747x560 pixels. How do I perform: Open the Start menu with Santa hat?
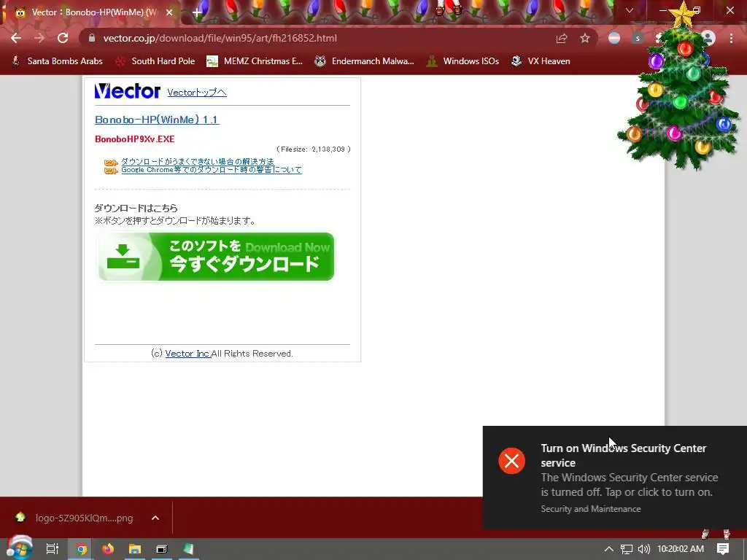point(19,548)
